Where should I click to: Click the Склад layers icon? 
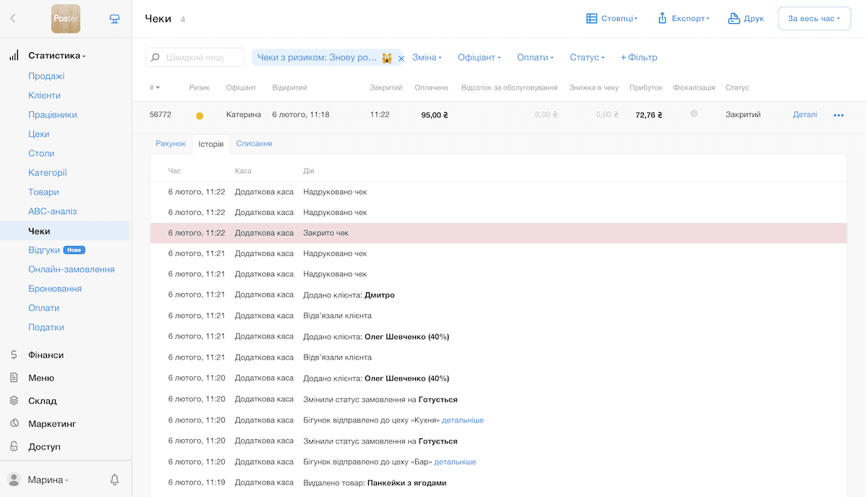click(x=14, y=401)
